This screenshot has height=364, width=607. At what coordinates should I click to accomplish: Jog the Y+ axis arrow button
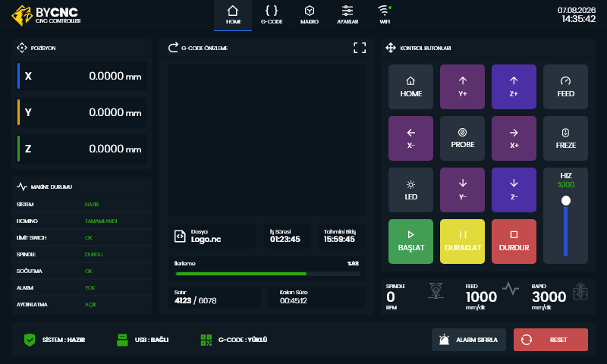coord(462,86)
